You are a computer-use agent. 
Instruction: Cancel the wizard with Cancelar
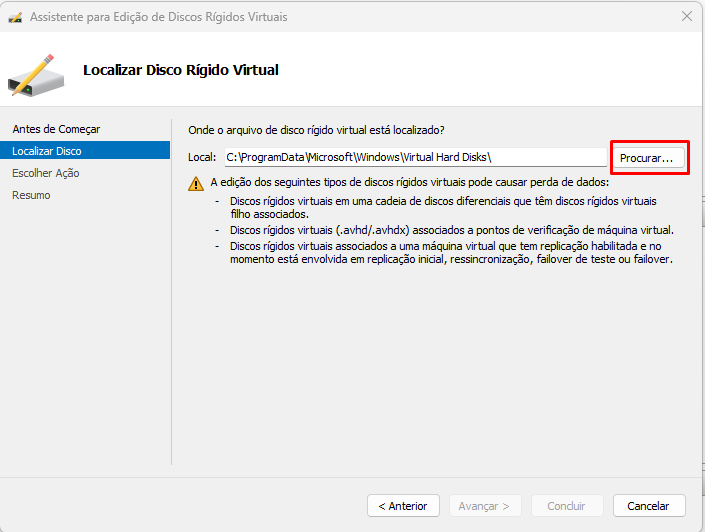pyautogui.click(x=648, y=506)
